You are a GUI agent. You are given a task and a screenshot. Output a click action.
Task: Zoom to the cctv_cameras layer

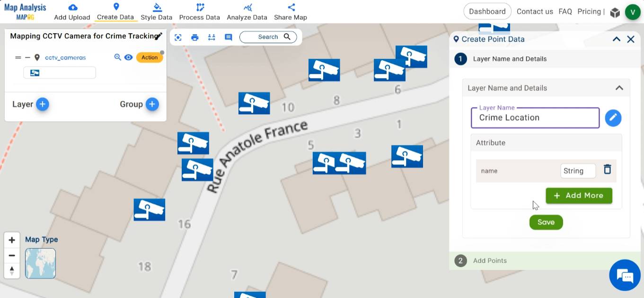point(118,57)
